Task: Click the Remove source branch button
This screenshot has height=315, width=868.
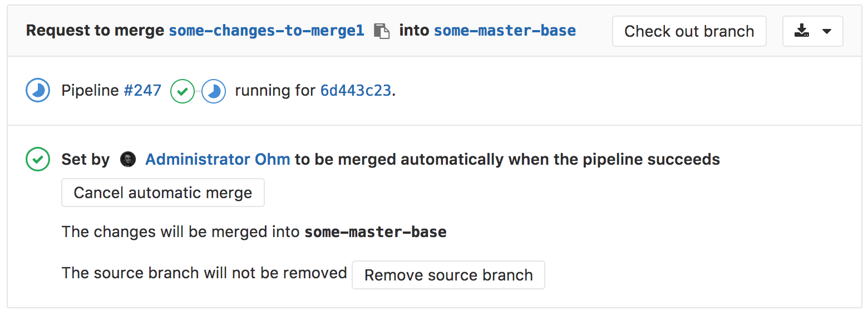Action: [x=448, y=275]
